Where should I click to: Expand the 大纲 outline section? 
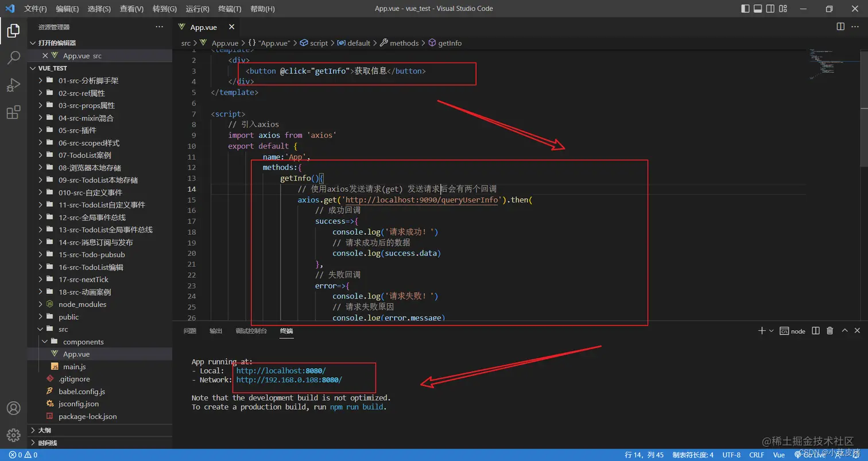tap(100, 430)
